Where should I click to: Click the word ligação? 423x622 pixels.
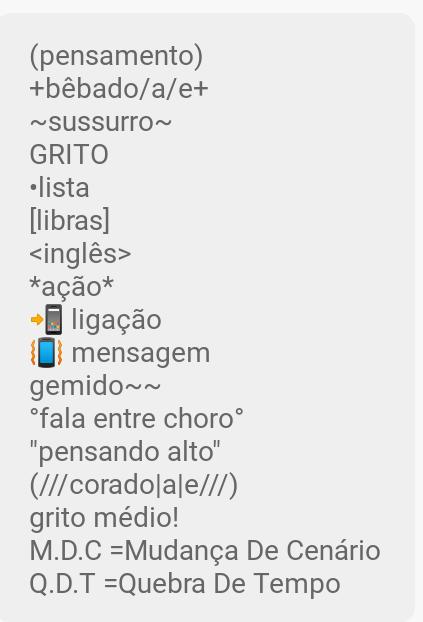tap(116, 321)
